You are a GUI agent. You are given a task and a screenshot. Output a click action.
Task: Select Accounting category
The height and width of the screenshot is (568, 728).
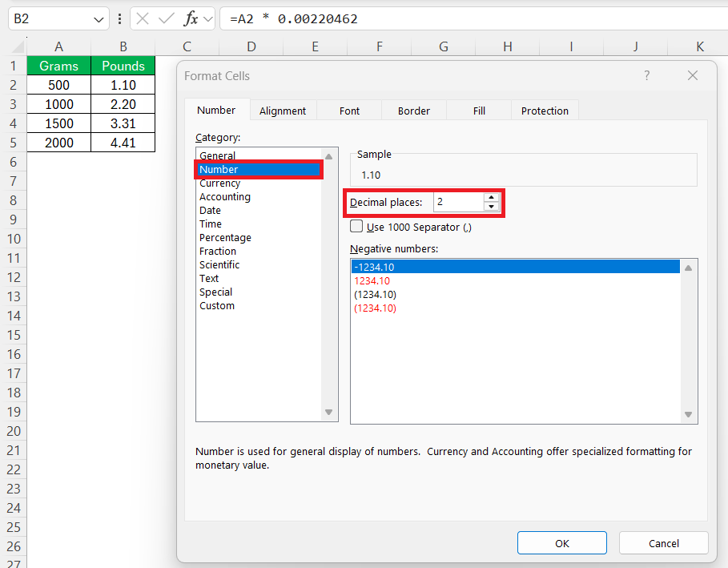(x=259, y=196)
